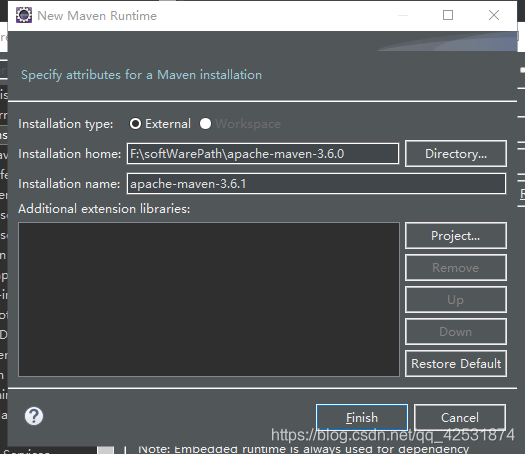Cancel the New Maven Runtime dialog
This screenshot has height=454, width=525.
click(x=460, y=418)
